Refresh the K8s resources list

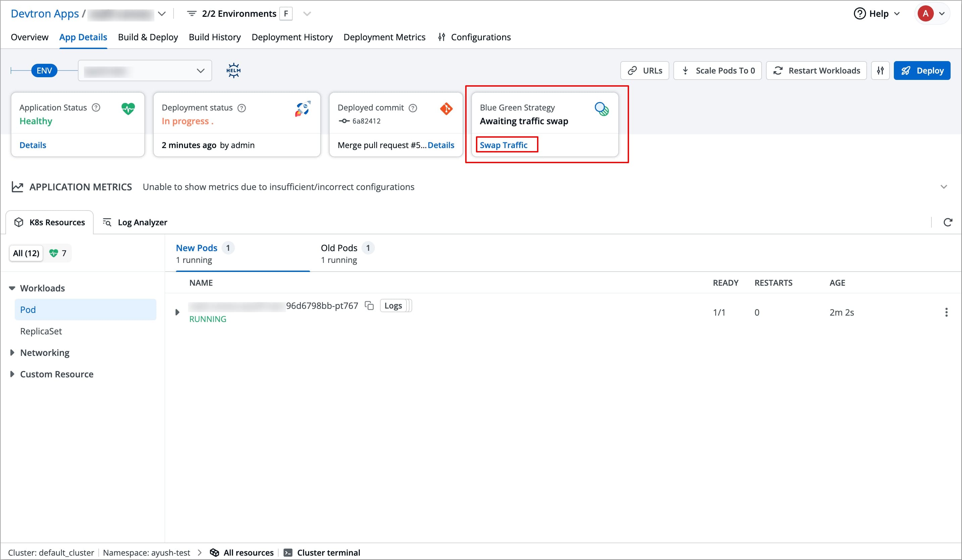tap(948, 222)
